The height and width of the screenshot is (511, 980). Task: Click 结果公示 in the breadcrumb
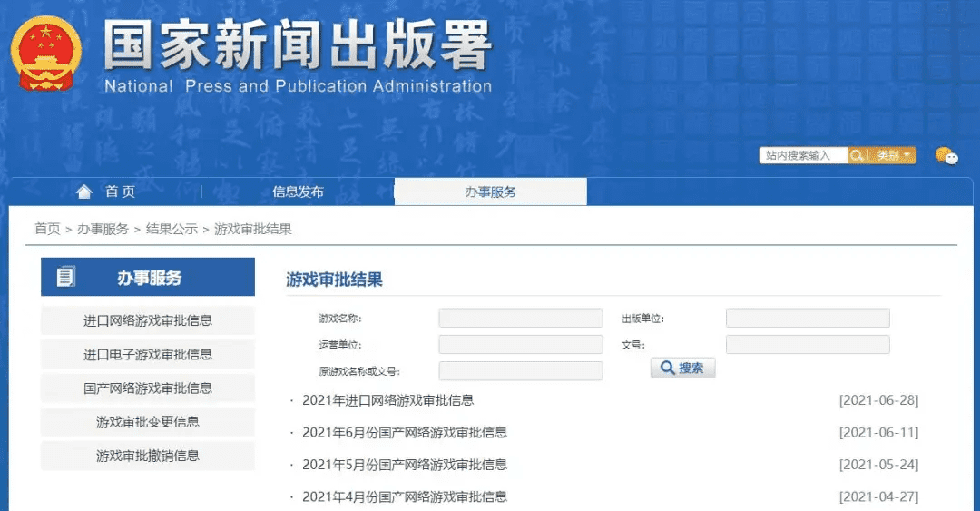click(x=171, y=229)
